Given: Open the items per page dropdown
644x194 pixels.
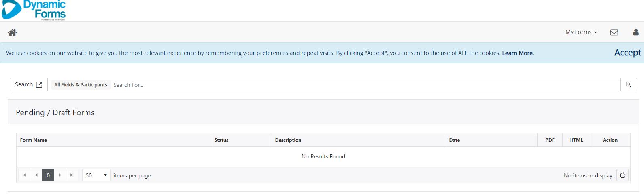Looking at the screenshot, I should coord(96,175).
